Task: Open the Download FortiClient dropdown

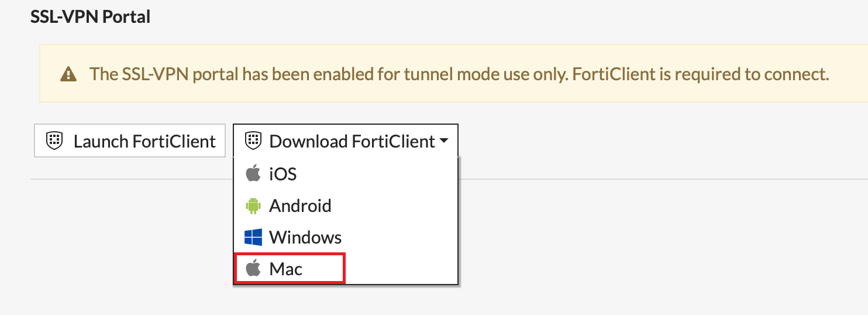Action: point(345,141)
